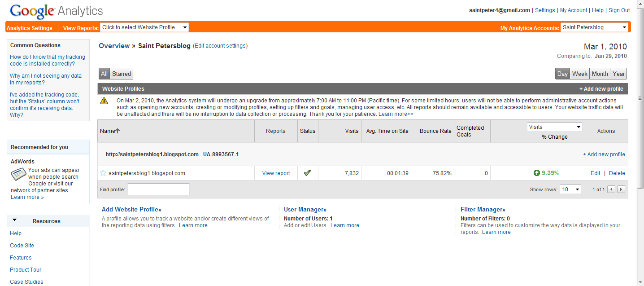Image resolution: width=644 pixels, height=286 pixels.
Task: Click inside the Find profile field
Action: pos(158,189)
